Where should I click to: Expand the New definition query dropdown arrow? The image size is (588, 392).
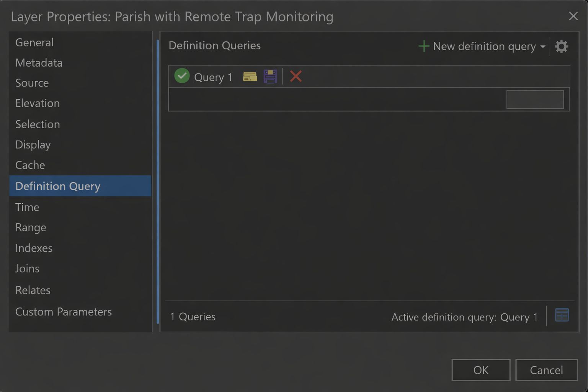coord(543,47)
